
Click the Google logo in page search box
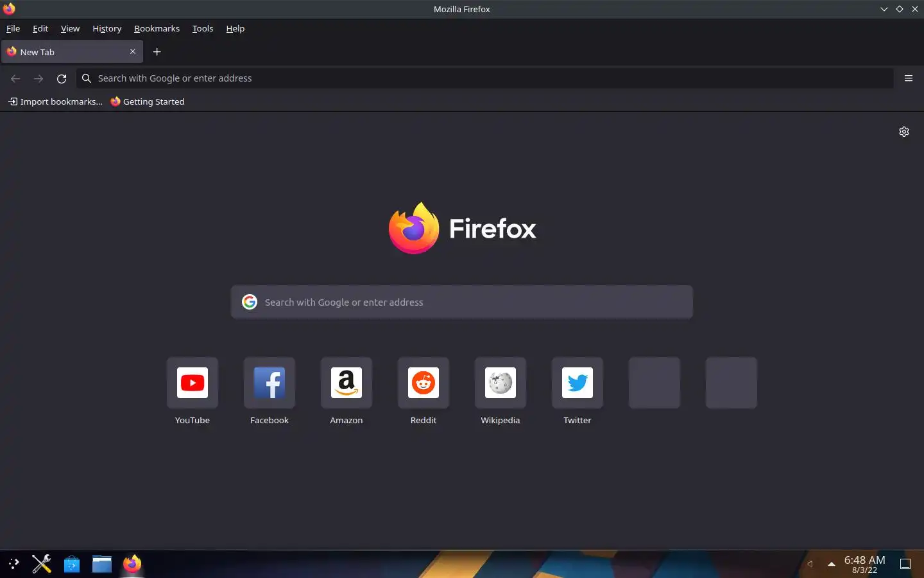(x=250, y=302)
